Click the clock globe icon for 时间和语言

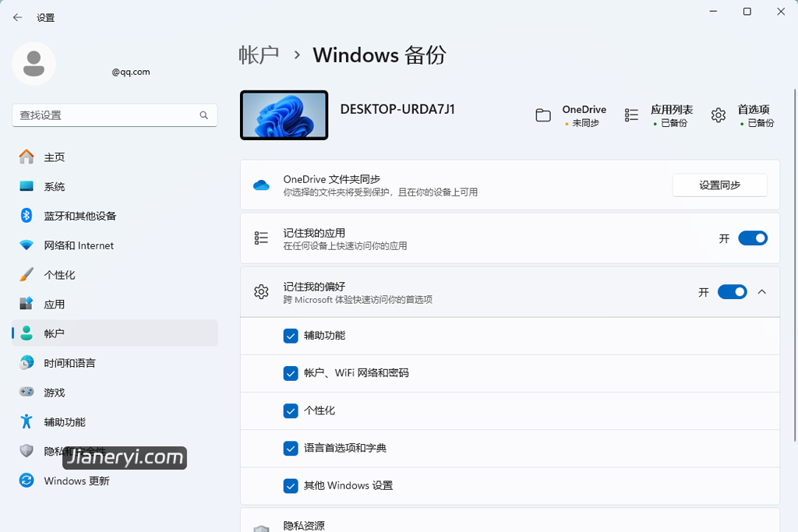[x=26, y=363]
